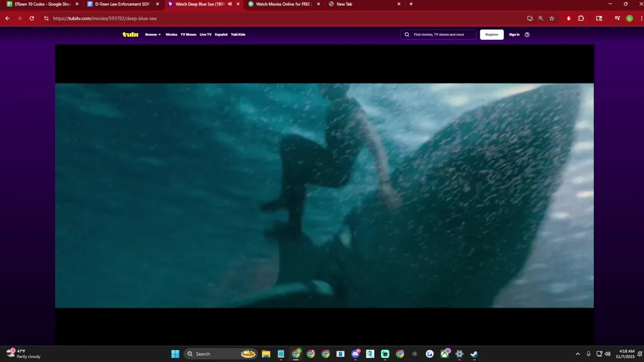Open the Xbox app taskbar icon

click(445, 354)
